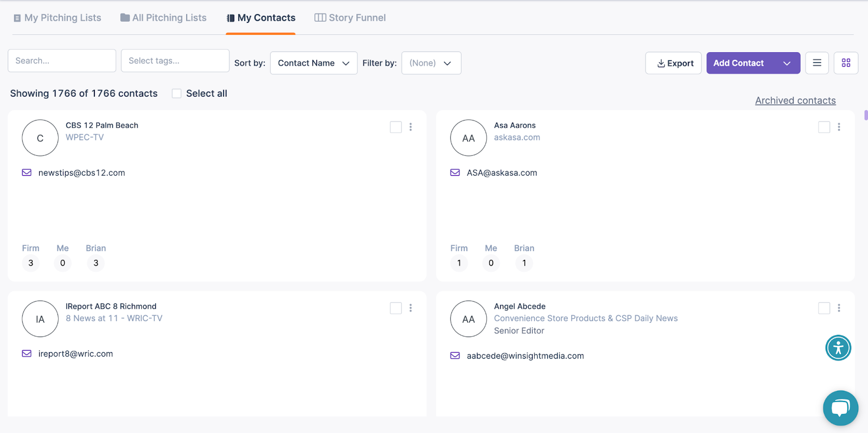Click the newstips@cbs12.com email
Viewport: 868px width, 433px height.
(82, 173)
